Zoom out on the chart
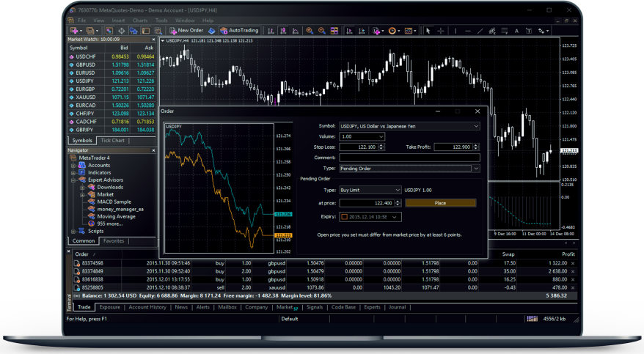The height and width of the screenshot is (354, 644). point(321,31)
